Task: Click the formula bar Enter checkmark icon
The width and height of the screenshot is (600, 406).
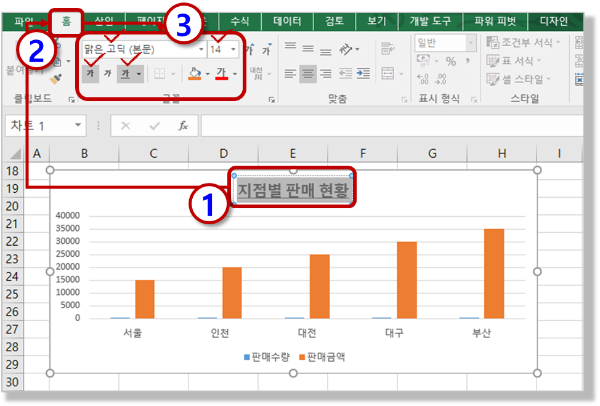Action: (155, 126)
